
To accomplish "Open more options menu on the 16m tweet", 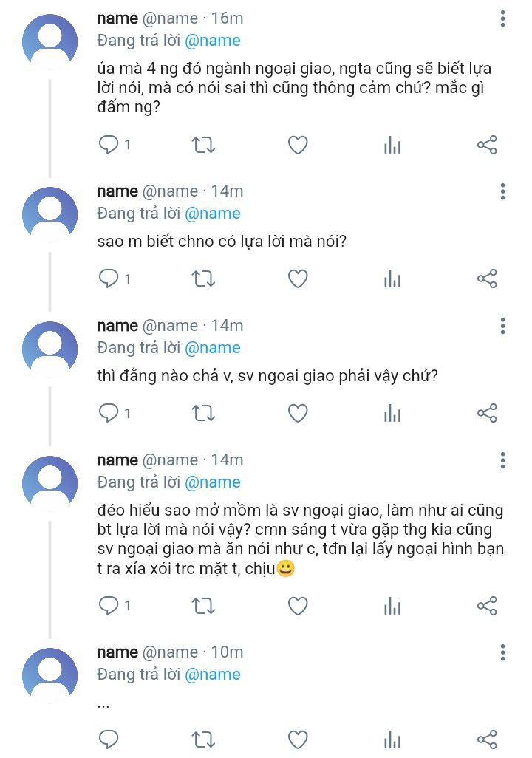I will (503, 18).
